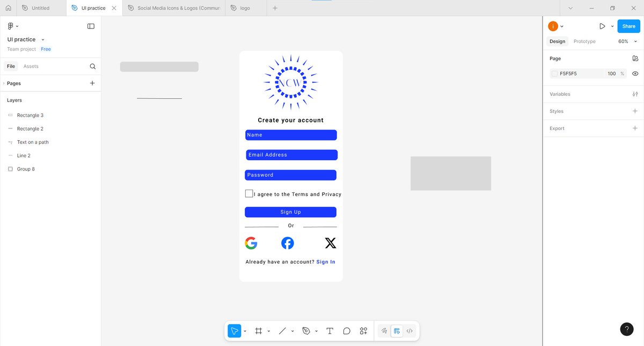Image resolution: width=644 pixels, height=346 pixels.
Task: Select the File tab in left panel
Action: pos(11,66)
